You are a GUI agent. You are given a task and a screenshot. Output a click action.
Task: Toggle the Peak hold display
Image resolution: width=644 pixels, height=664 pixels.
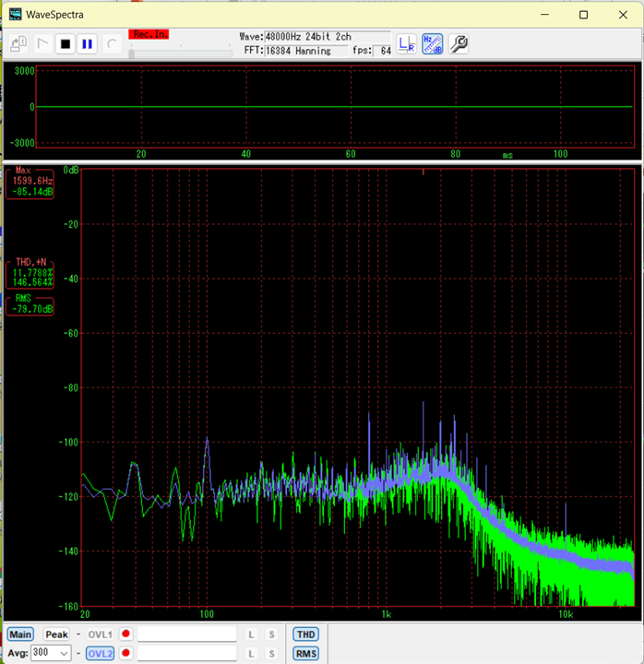point(56,634)
